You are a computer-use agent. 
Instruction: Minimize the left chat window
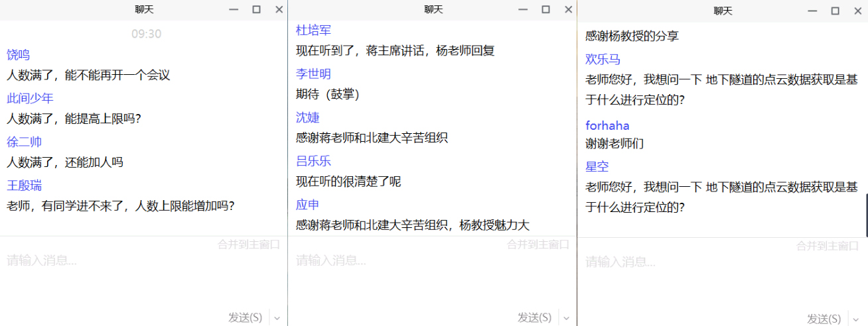pos(233,9)
